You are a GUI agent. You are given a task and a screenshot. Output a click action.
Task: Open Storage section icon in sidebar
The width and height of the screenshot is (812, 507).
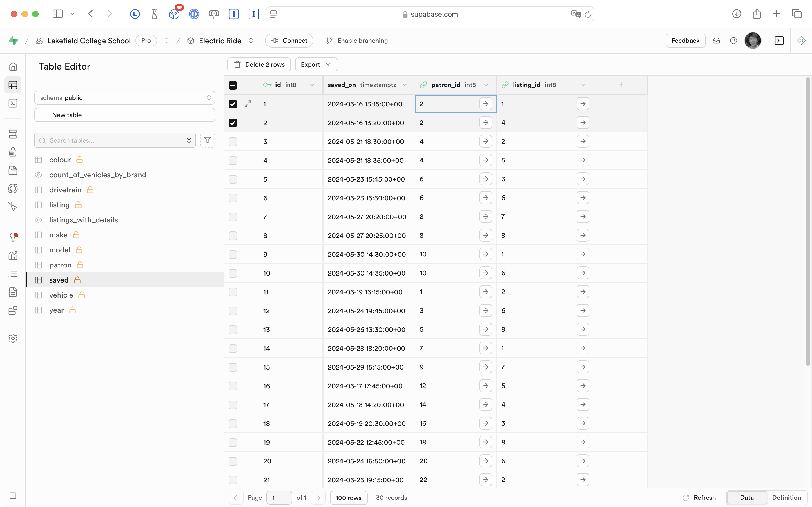(13, 170)
